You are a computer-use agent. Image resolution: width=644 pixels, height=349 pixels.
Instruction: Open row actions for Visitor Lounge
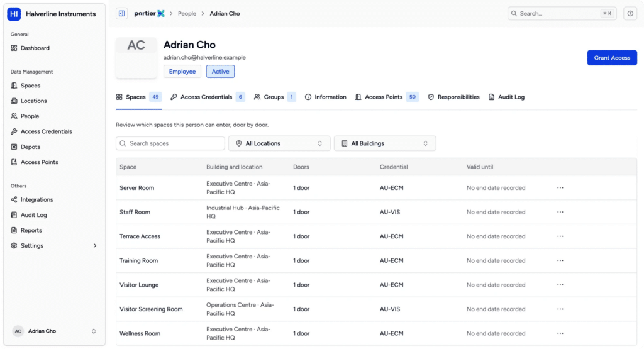coord(560,285)
